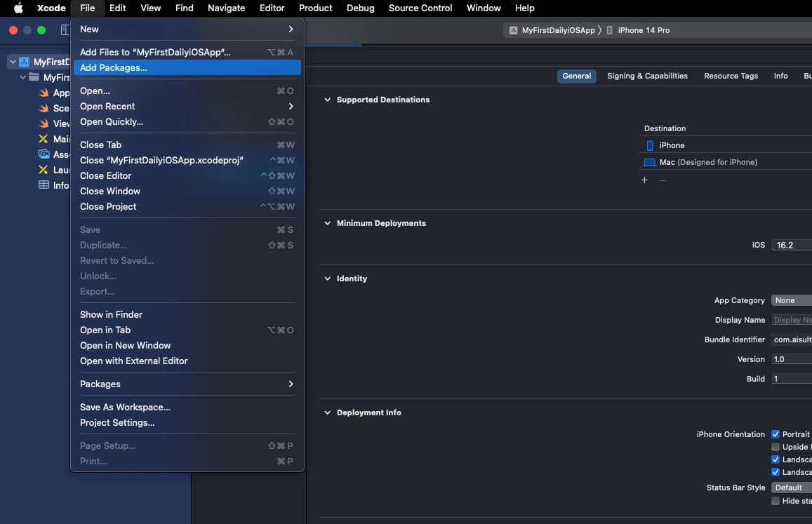Image resolution: width=812 pixels, height=524 pixels.
Task: Open Project Settings menu item
Action: (x=187, y=423)
